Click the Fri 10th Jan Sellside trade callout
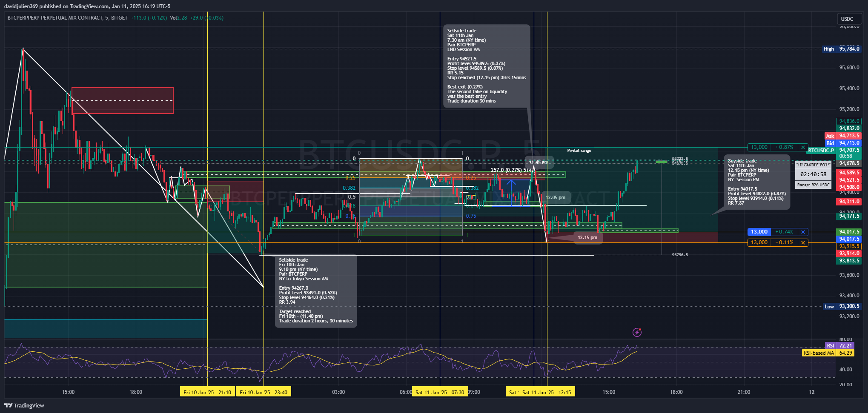The height and width of the screenshot is (413, 868). tap(316, 291)
